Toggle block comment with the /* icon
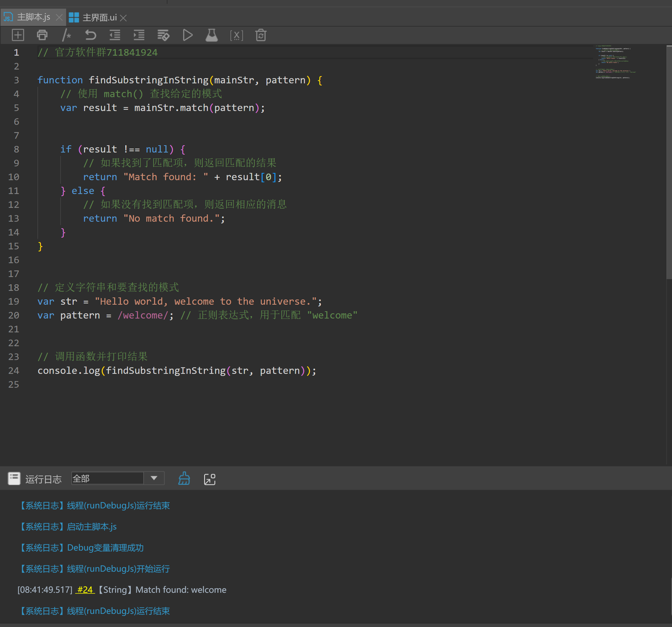 tap(66, 35)
